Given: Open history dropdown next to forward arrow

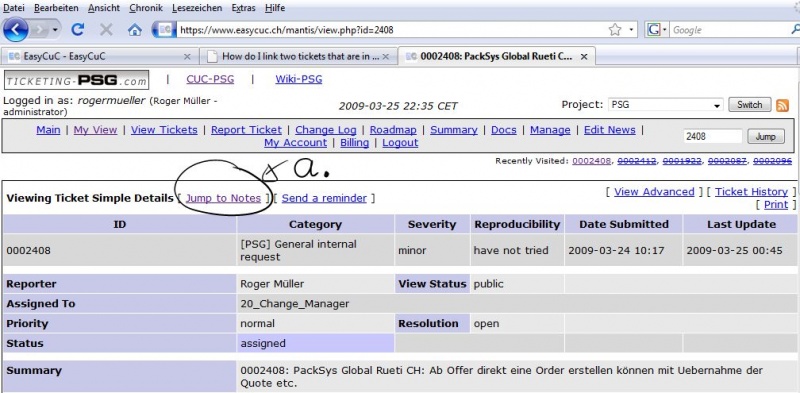Looking at the screenshot, I should (55, 30).
